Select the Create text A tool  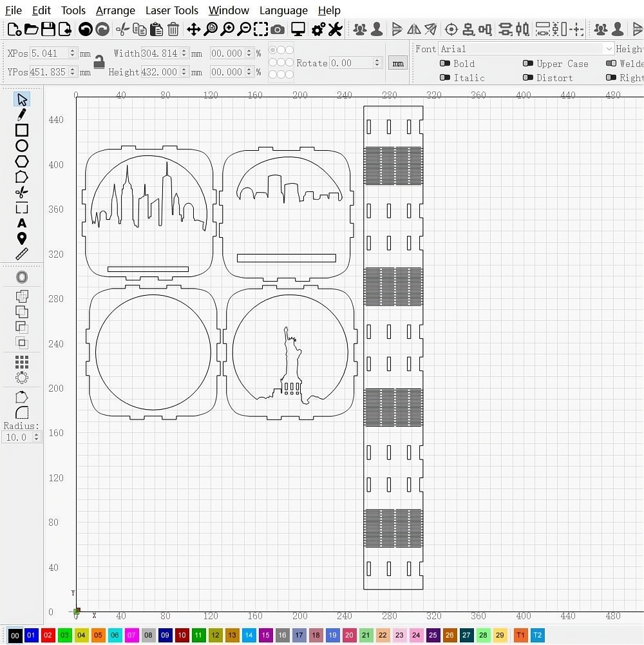[x=22, y=224]
